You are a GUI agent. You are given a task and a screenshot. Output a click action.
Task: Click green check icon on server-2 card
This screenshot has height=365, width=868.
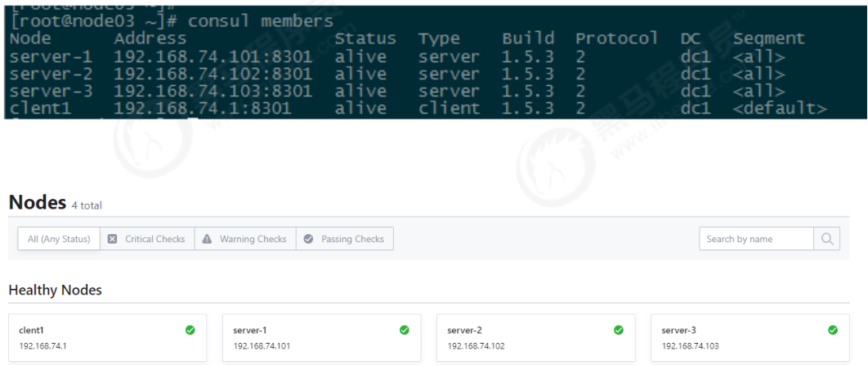click(619, 330)
